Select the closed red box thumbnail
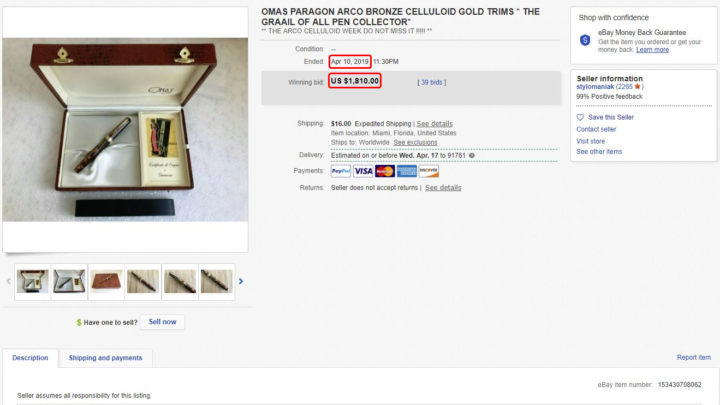Viewport: 720px width, 405px height. tap(106, 281)
